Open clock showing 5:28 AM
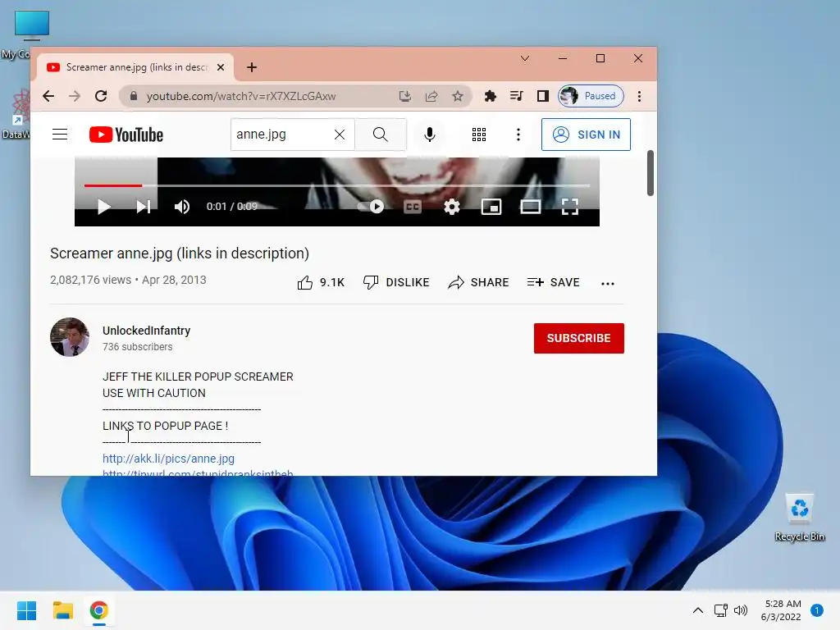840x630 pixels. [x=781, y=610]
